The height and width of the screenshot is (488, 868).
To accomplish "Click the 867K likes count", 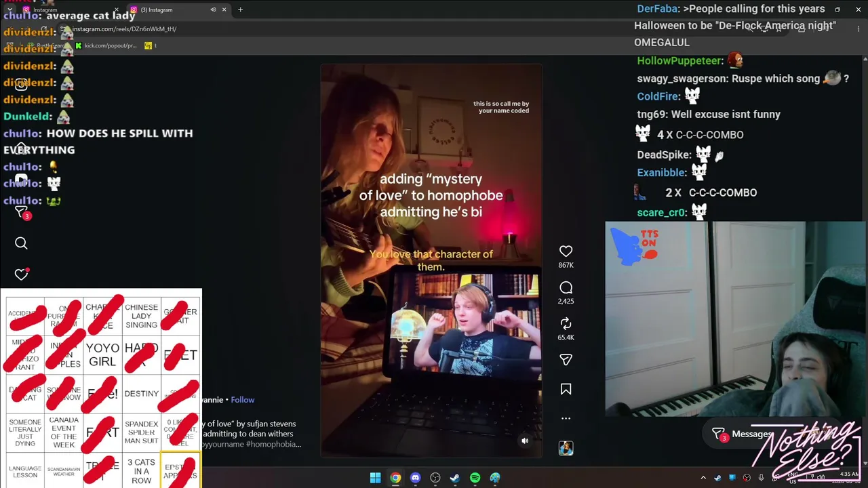I will tap(566, 265).
